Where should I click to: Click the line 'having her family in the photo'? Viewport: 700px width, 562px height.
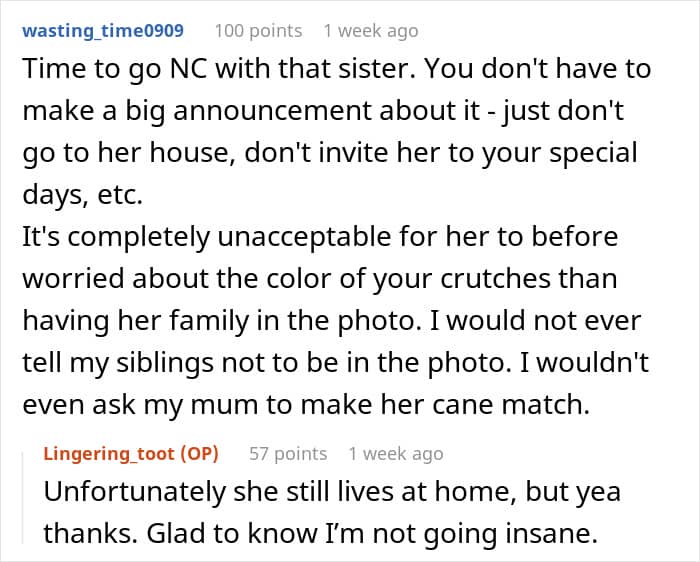click(332, 321)
